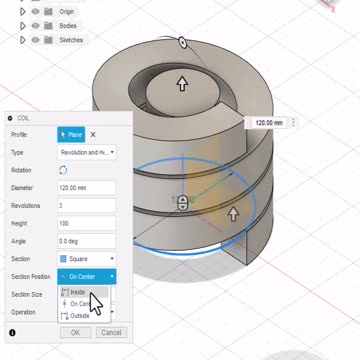The width and height of the screenshot is (360, 360).
Task: Edit the Angle field
Action: 87,241
